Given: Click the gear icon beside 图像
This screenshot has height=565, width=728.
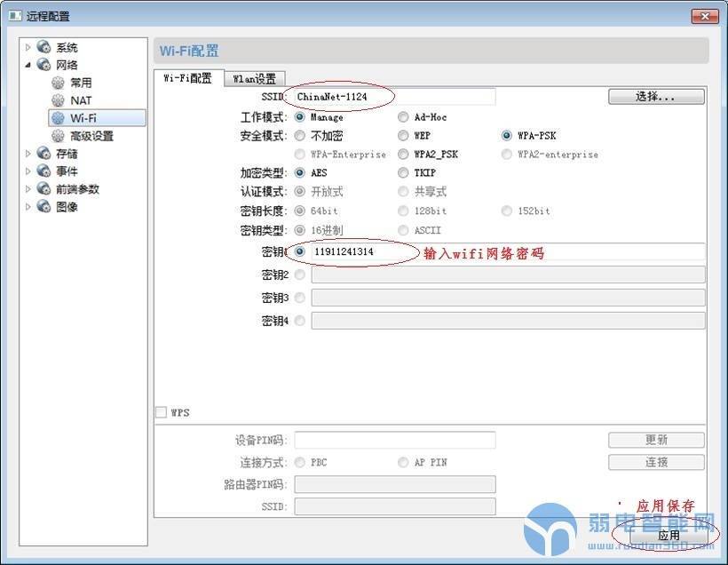Looking at the screenshot, I should (44, 207).
